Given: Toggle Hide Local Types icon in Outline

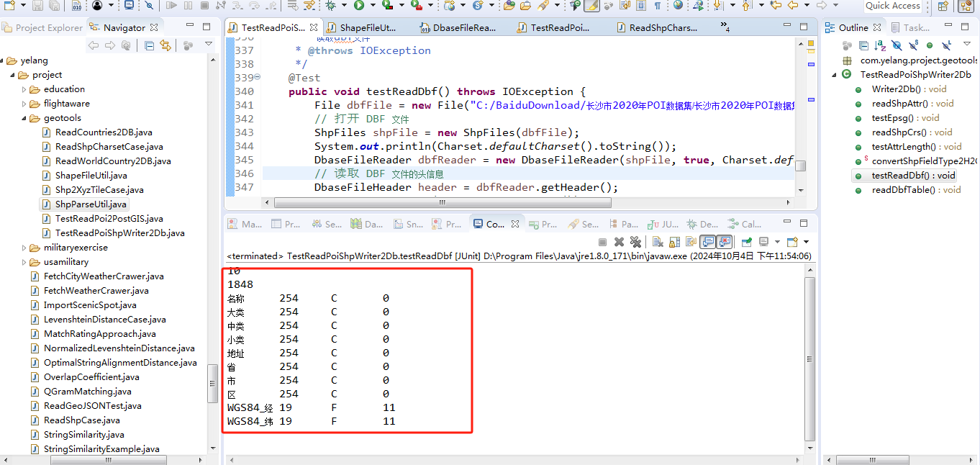Looking at the screenshot, I should (x=947, y=45).
